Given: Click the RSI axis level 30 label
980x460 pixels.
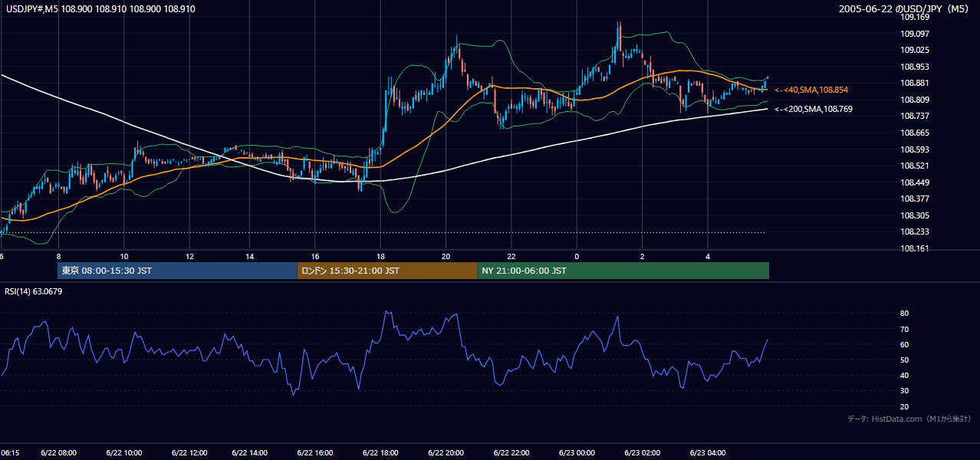Looking at the screenshot, I should coord(904,391).
